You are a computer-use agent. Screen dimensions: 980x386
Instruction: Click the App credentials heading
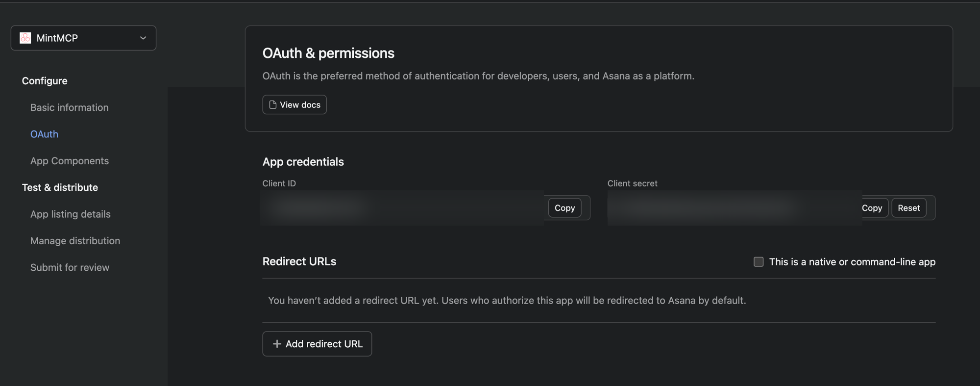point(303,162)
